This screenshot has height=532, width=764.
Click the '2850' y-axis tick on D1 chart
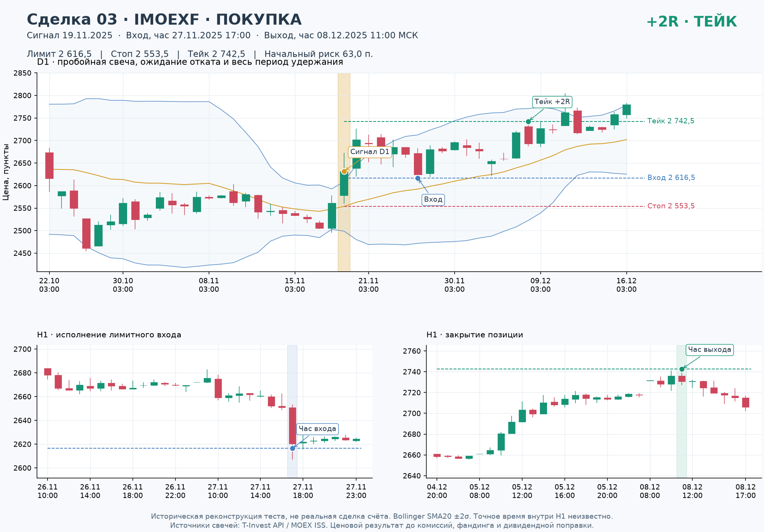point(22,73)
